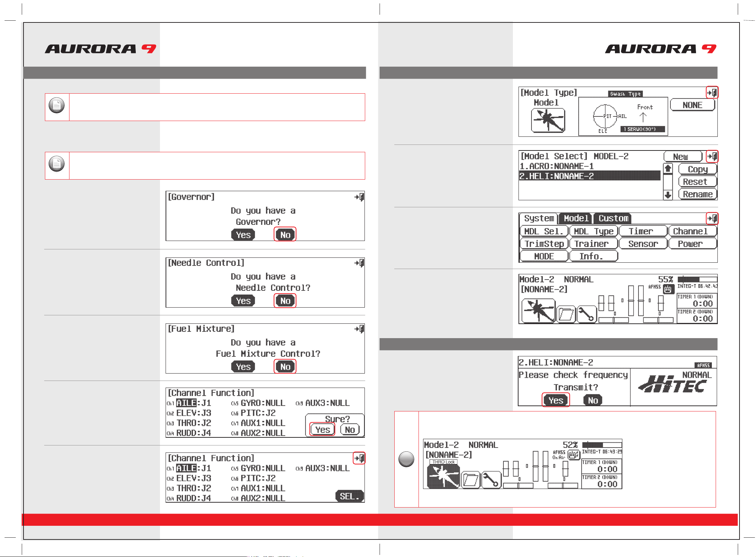Viewport: 756px width, 557px height.
Task: Tap TIMER 1 on 55% home screen
Action: pos(697,301)
